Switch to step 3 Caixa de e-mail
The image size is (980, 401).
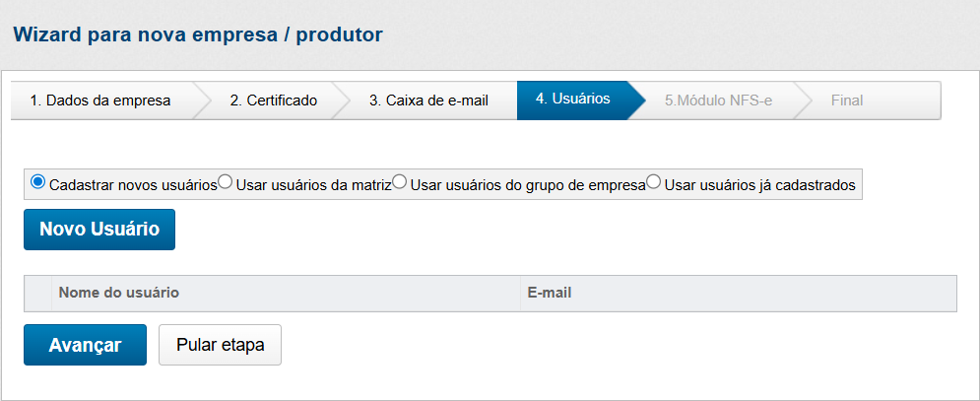(427, 100)
